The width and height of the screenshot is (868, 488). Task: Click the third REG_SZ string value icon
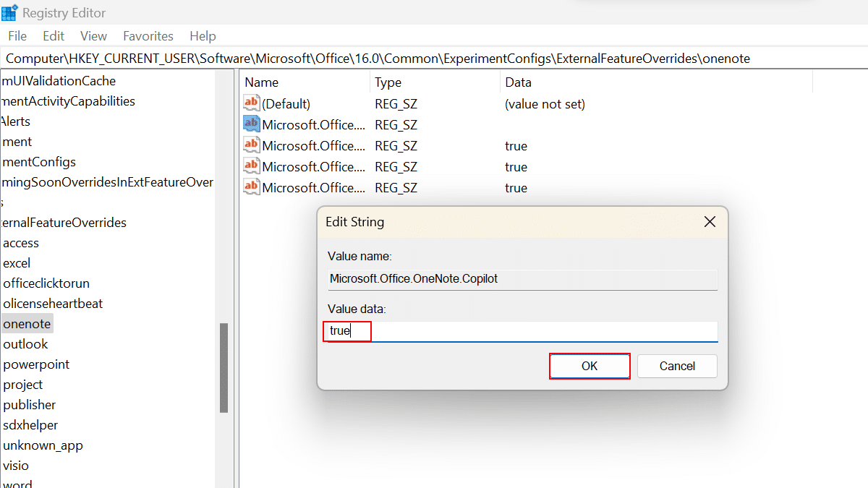point(251,145)
